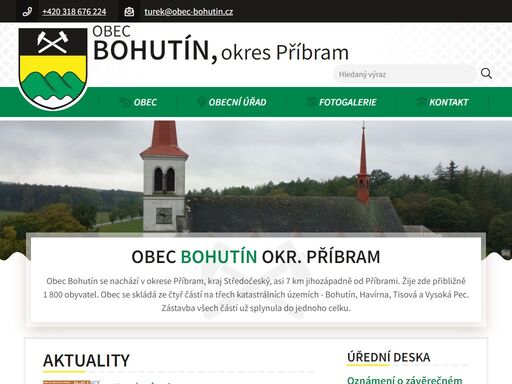Call the +420 318 676 224 link
Viewport: 512px width, 384px height.
pyautogui.click(x=74, y=12)
